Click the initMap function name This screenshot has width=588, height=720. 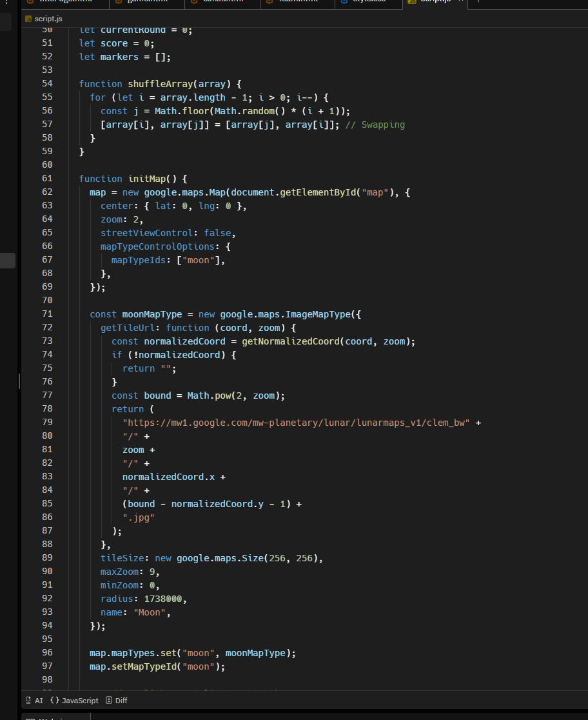coord(147,179)
